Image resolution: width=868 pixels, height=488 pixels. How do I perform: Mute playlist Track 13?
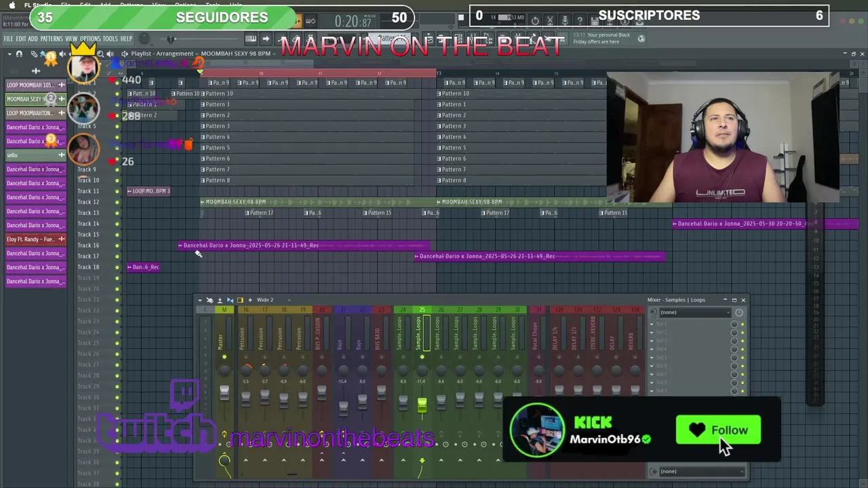coord(117,213)
